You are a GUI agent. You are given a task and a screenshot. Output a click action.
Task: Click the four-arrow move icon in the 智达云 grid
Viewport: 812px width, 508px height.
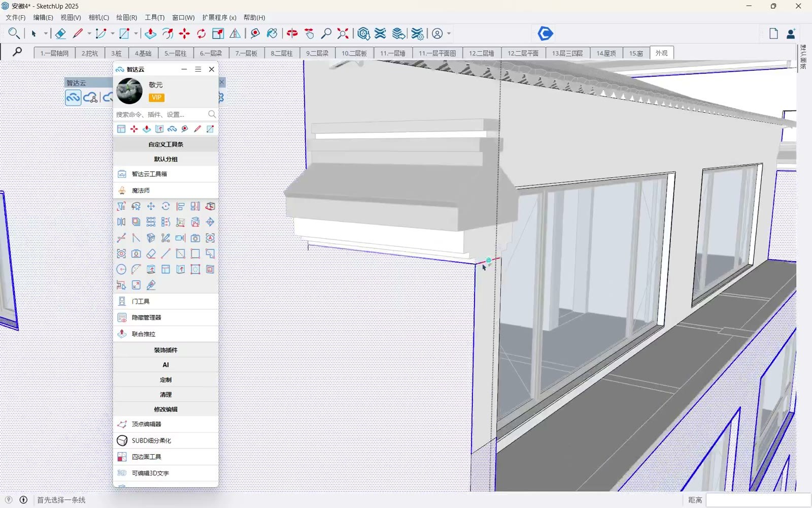[x=151, y=206]
